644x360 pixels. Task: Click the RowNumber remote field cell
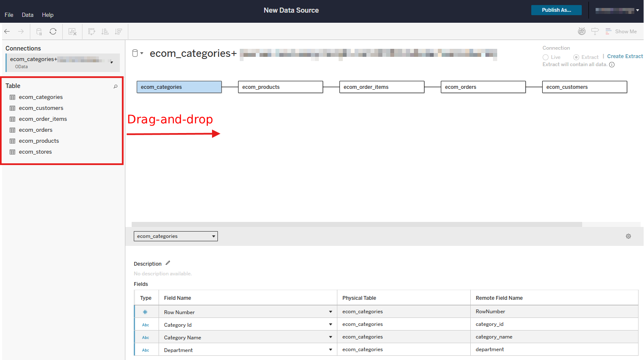click(x=554, y=312)
